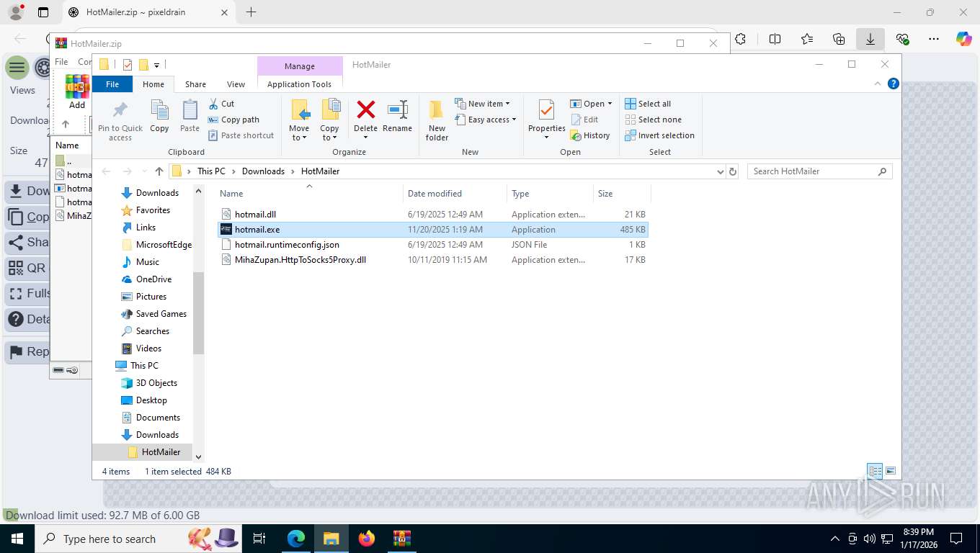Click Paste shortcut in ribbon
This screenshot has height=553, width=980.
241,135
